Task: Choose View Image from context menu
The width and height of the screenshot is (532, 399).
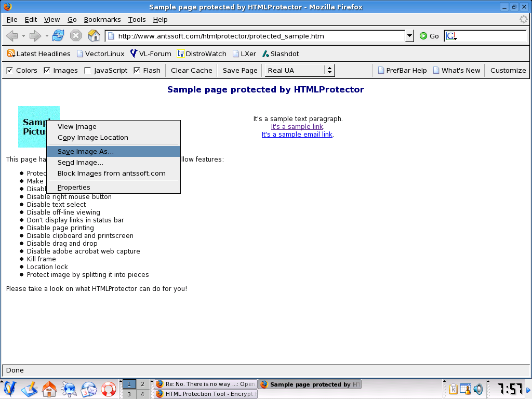Action: point(113,127)
